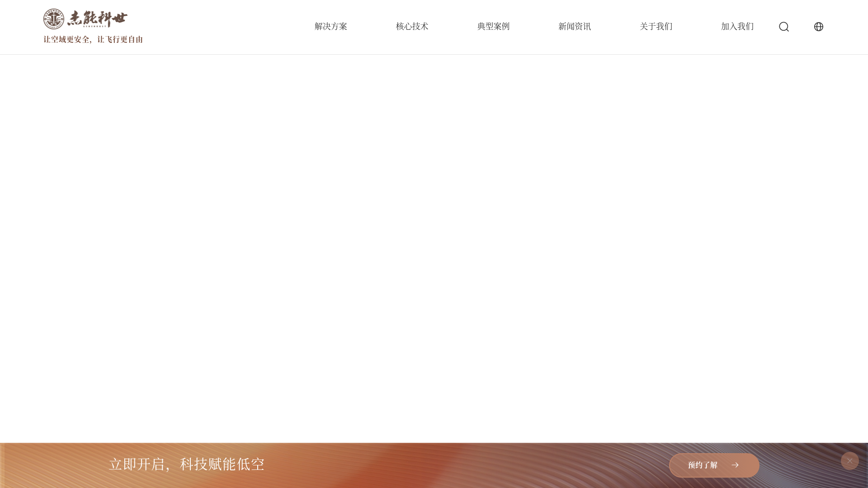Open the 加入我们 careers page

tap(737, 27)
